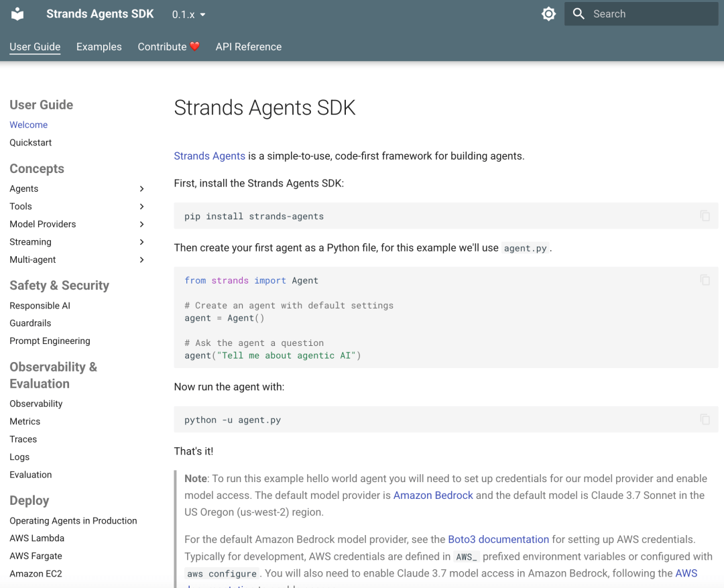This screenshot has height=588, width=724.
Task: Expand the Streaming sidebar section
Action: 141,242
